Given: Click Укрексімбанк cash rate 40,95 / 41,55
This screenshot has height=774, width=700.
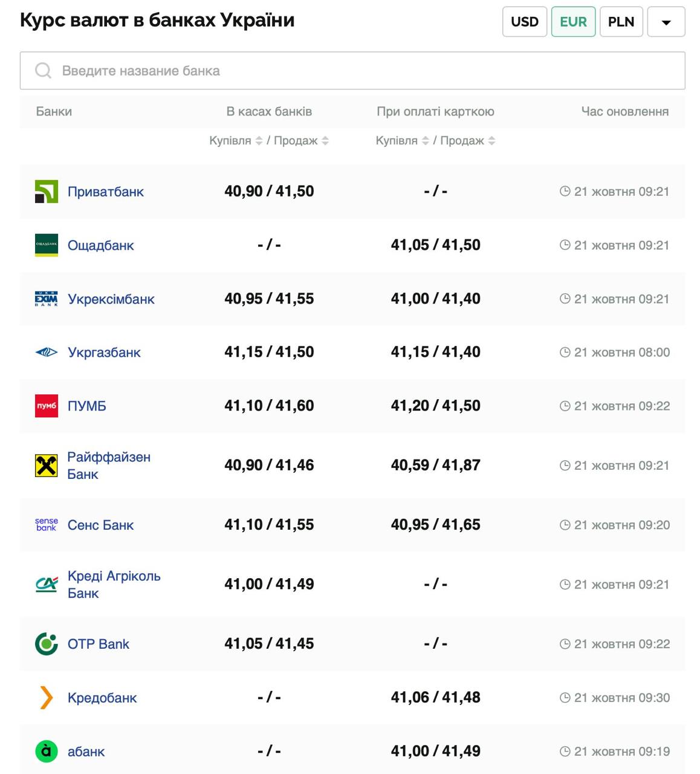Looking at the screenshot, I should pyautogui.click(x=269, y=299).
